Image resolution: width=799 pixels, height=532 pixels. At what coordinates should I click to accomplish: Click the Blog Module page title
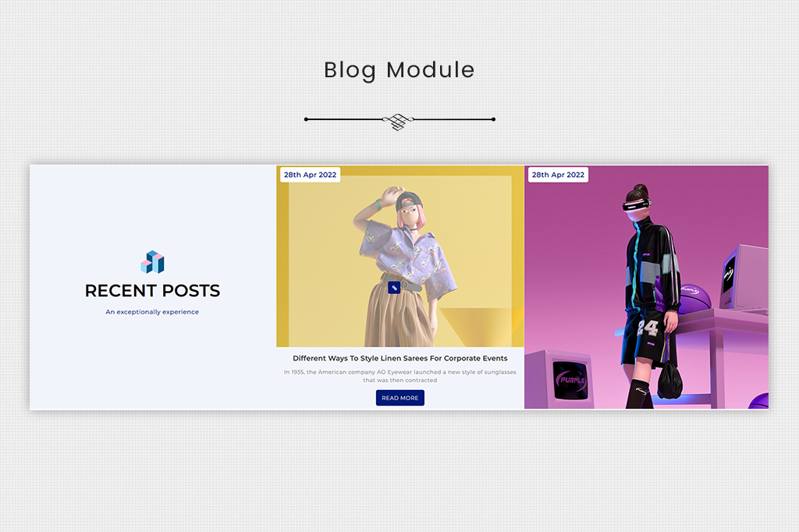[x=399, y=70]
